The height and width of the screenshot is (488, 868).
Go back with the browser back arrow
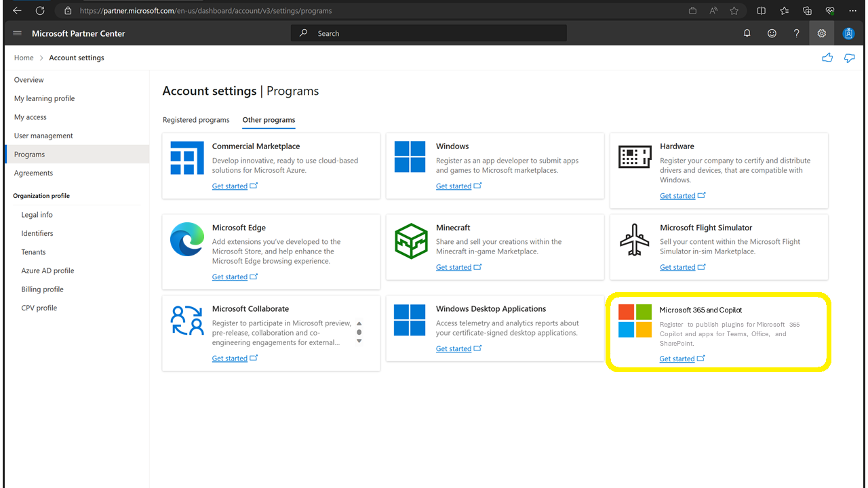coord(17,10)
